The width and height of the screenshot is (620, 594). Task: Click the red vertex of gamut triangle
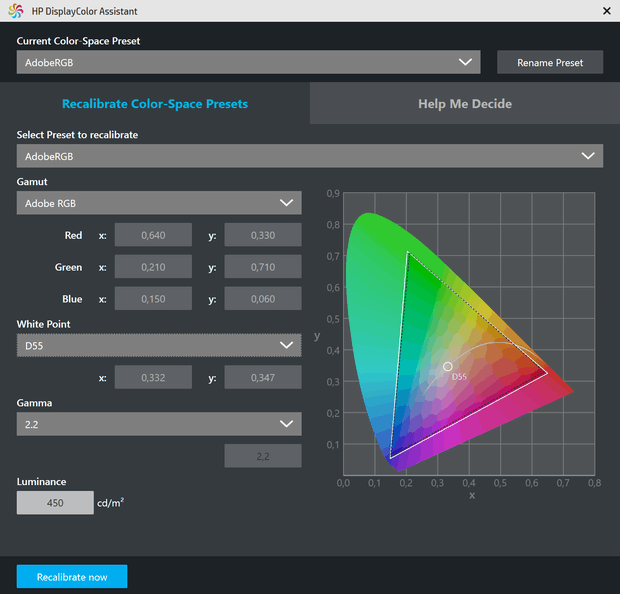(x=547, y=373)
